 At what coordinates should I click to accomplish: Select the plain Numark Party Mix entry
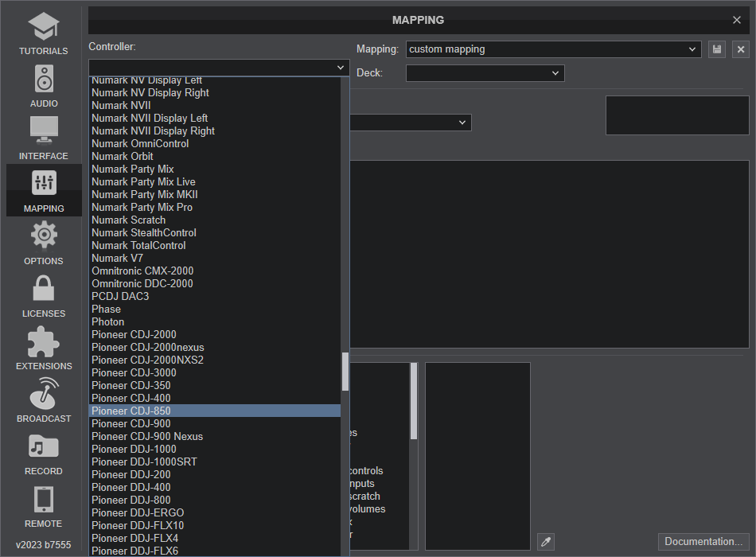[215, 169]
